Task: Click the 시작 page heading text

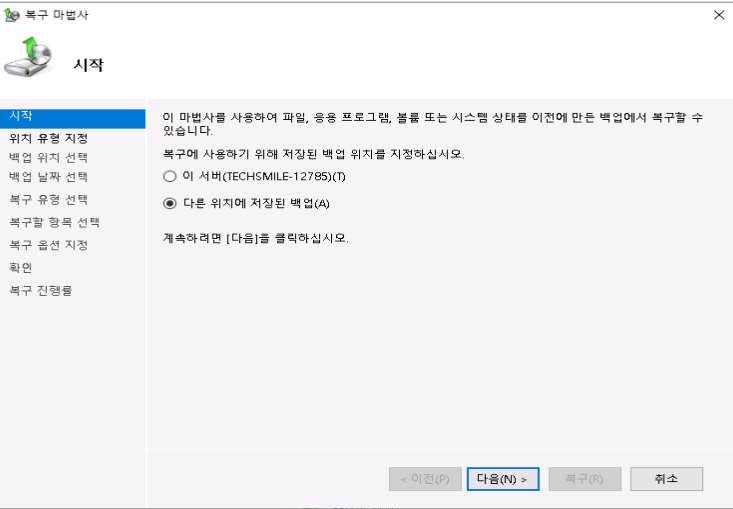Action: 88,65
